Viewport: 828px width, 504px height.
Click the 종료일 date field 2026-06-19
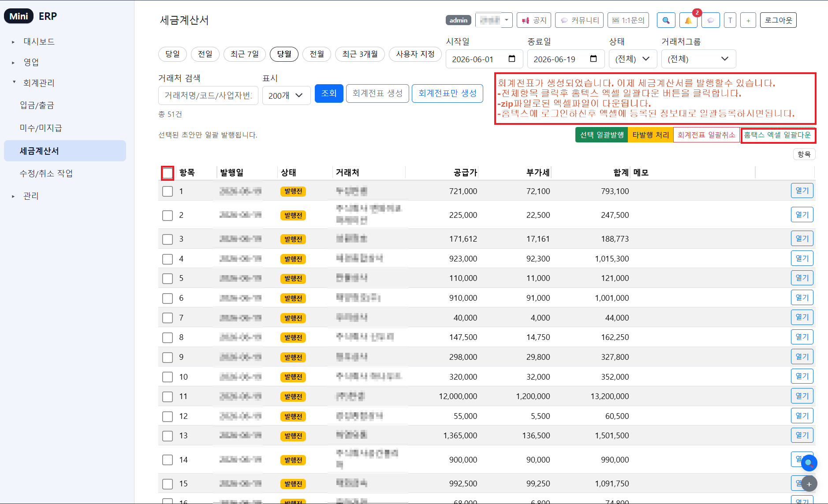coord(566,59)
